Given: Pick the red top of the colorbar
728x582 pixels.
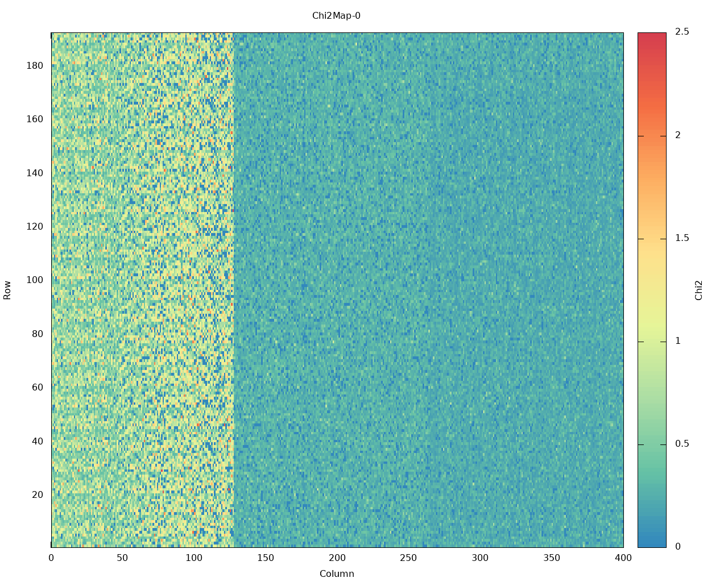Looking at the screenshot, I should coord(651,36).
